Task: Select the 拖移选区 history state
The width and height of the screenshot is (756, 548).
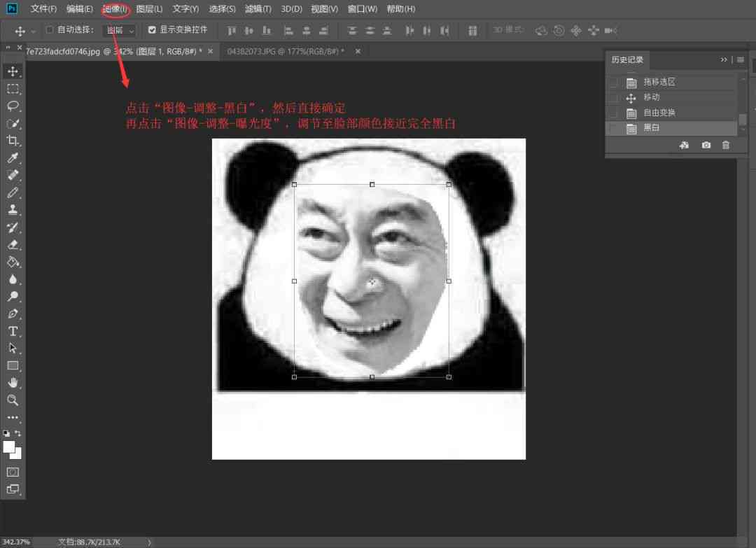Action: click(671, 83)
